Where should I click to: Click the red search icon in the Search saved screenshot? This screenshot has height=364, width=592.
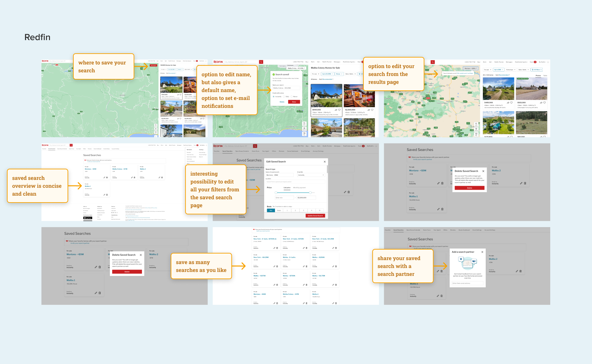[x=261, y=62]
